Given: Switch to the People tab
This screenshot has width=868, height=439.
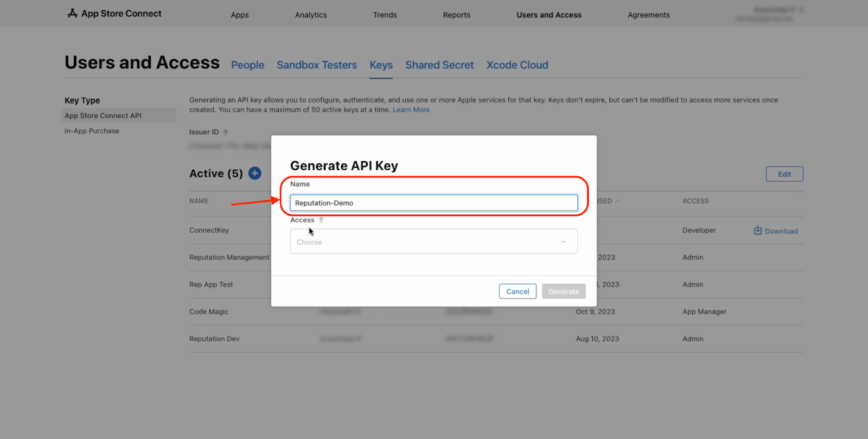Looking at the screenshot, I should tap(247, 65).
